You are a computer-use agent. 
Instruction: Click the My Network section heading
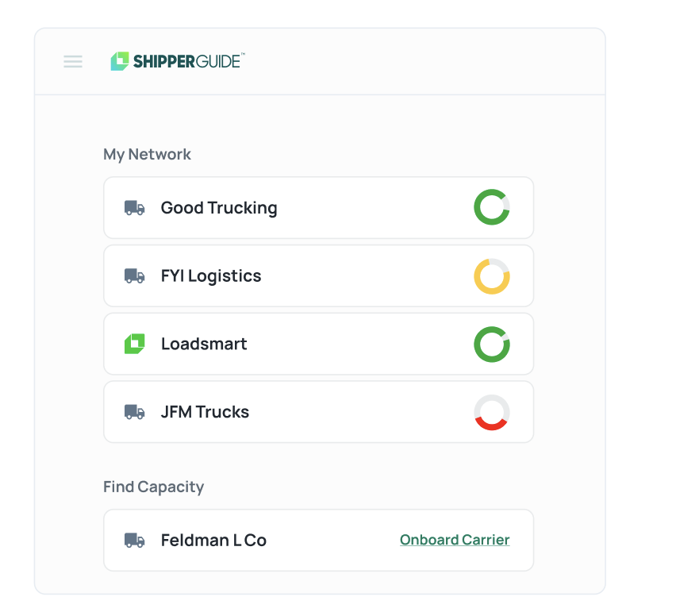147,154
